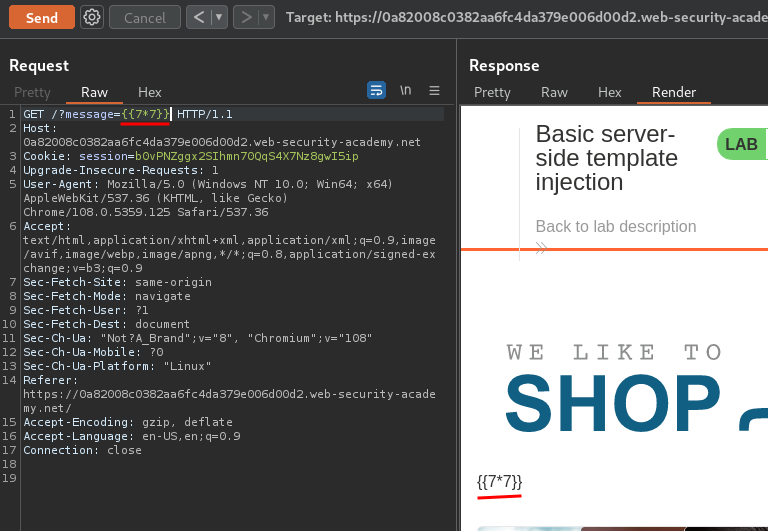This screenshot has width=768, height=531.
Task: Click the green LAB status badge
Action: (x=742, y=144)
